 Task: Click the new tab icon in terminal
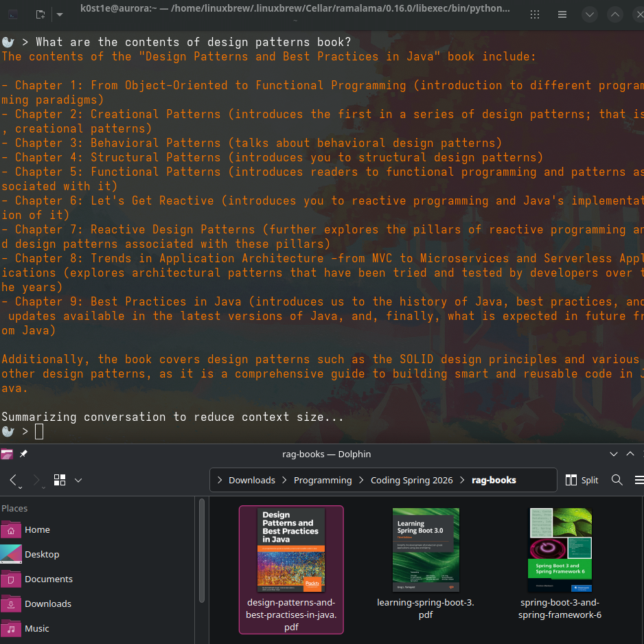41,15
